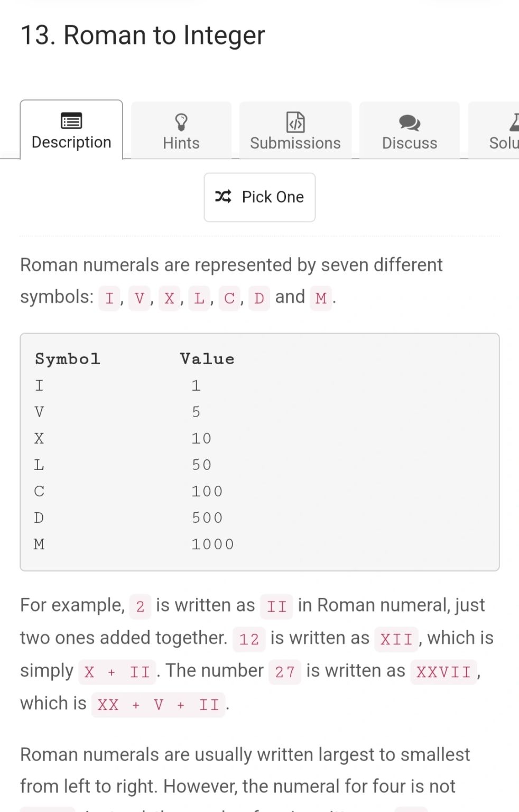The height and width of the screenshot is (812, 519).
Task: Open the partially visible Solution tab
Action: pos(494,130)
